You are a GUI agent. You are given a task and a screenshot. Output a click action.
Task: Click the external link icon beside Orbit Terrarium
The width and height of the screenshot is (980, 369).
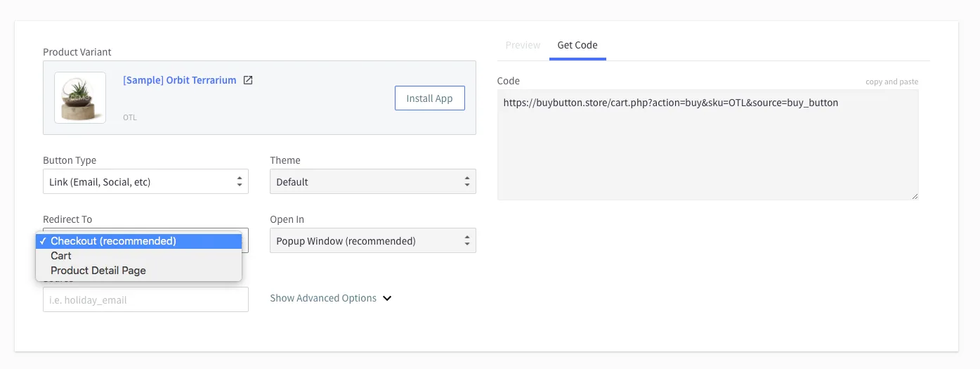click(248, 80)
